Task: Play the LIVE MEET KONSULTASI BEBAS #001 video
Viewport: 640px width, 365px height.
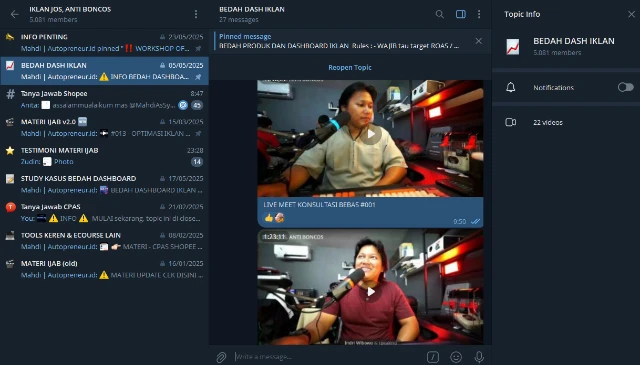Action: point(370,134)
